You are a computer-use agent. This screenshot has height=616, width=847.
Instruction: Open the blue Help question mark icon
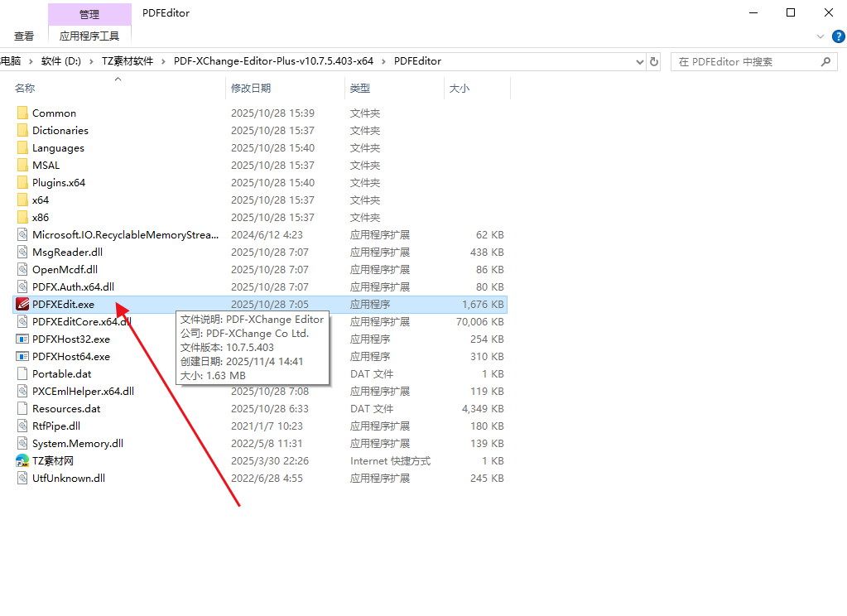point(839,36)
